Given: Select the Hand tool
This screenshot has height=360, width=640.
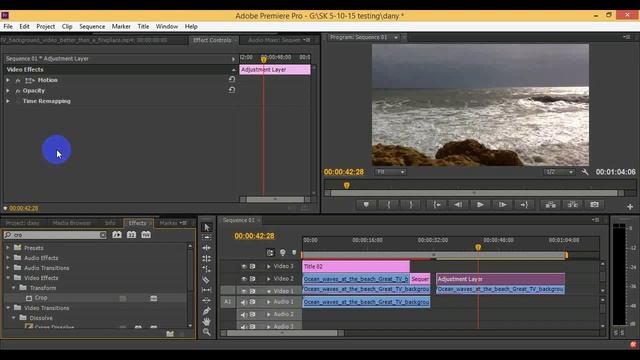Looking at the screenshot, I should coord(207,322).
